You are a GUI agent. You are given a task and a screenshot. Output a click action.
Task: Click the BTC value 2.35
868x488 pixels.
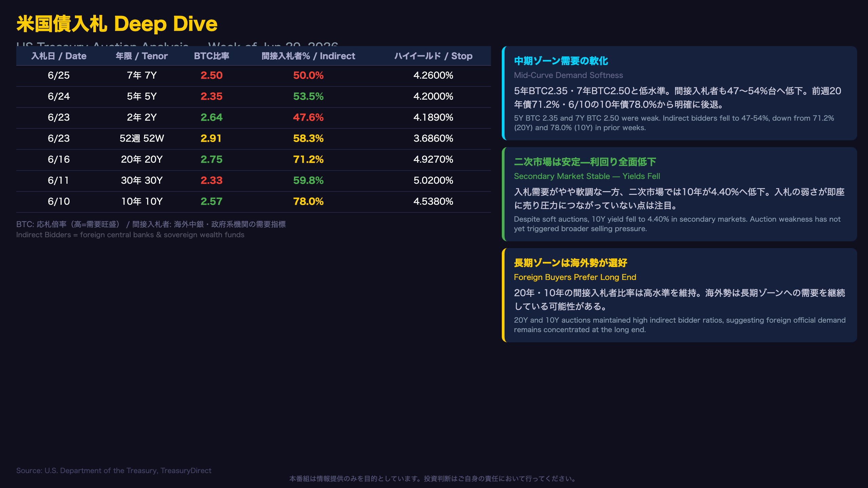pyautogui.click(x=212, y=96)
